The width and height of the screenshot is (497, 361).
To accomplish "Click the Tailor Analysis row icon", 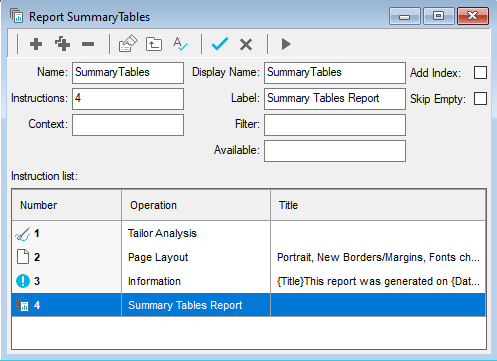I will pyautogui.click(x=23, y=234).
